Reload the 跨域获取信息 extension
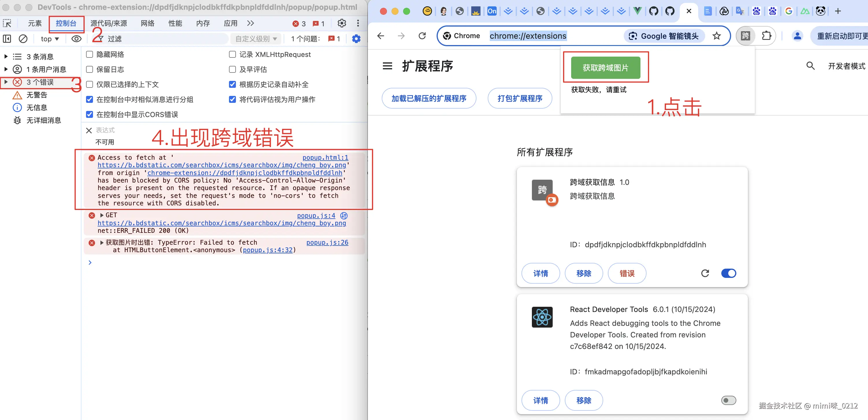 [x=705, y=273]
